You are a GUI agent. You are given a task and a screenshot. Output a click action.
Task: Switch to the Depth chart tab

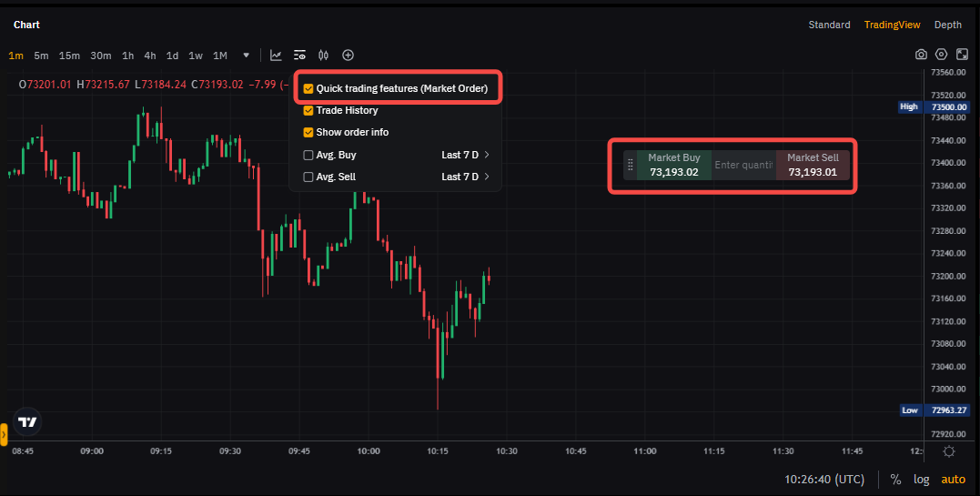click(947, 25)
